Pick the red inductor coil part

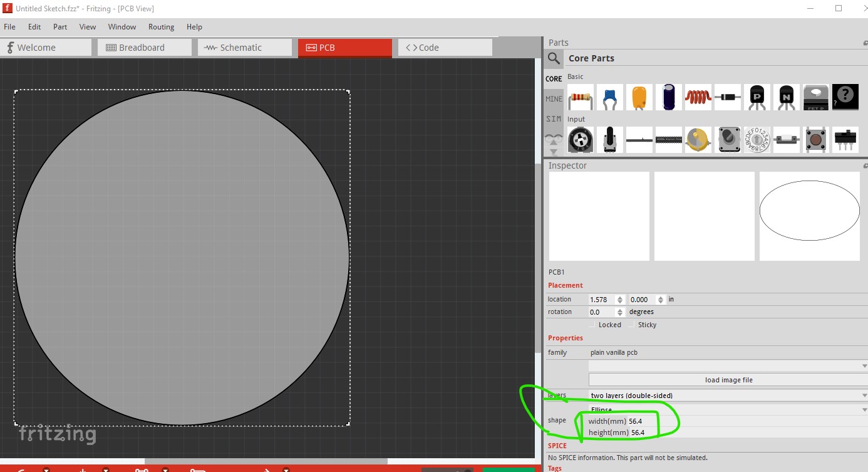point(698,97)
